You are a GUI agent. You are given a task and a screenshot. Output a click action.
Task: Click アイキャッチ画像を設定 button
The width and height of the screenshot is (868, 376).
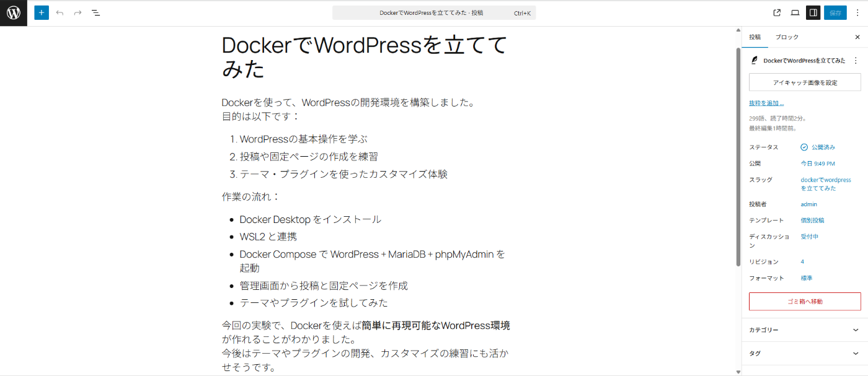(x=805, y=82)
